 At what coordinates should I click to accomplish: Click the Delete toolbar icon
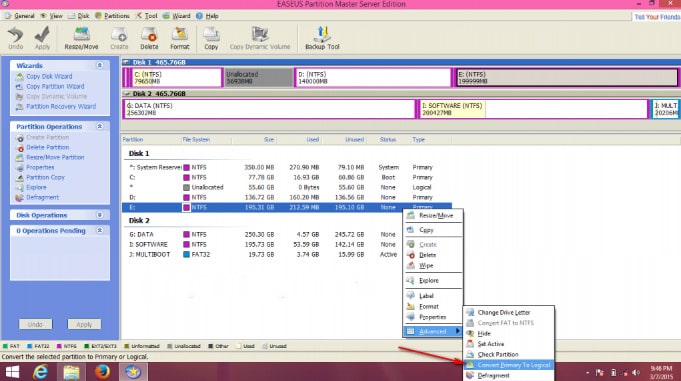click(149, 38)
